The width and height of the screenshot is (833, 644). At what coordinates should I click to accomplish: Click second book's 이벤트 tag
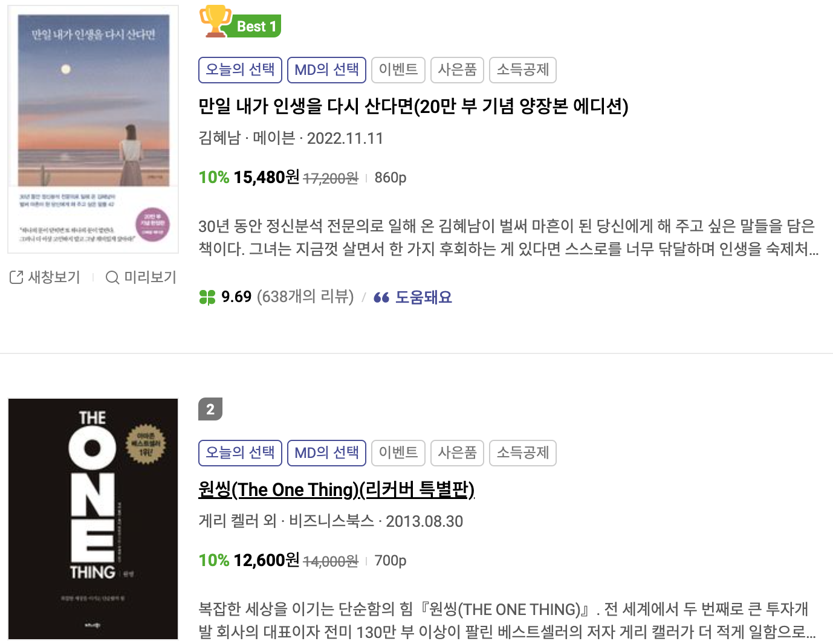[398, 452]
